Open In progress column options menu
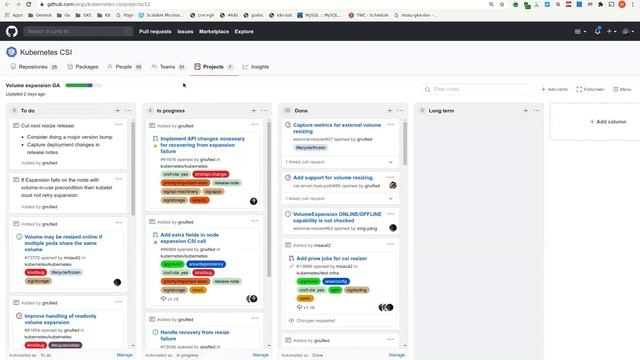The width and height of the screenshot is (640, 360). (264, 111)
